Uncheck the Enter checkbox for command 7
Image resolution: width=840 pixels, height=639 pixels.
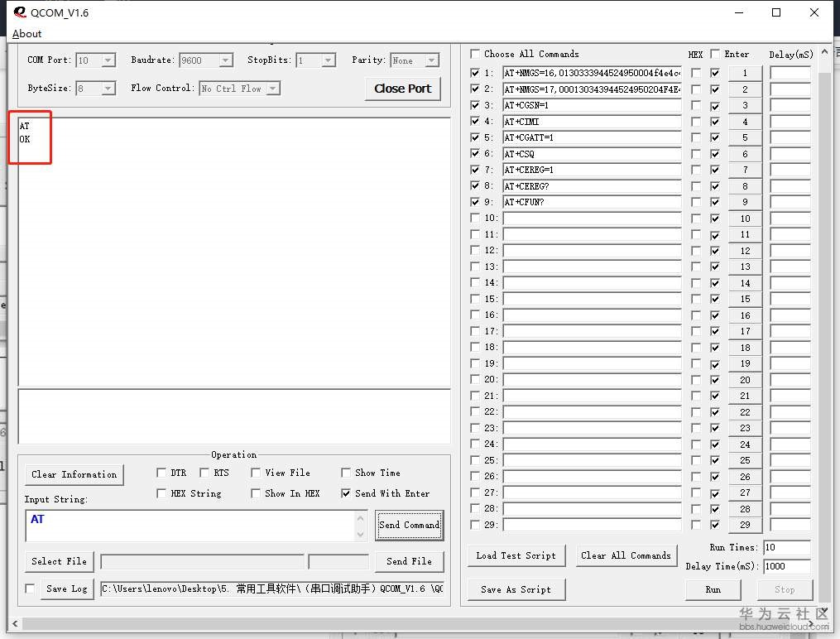(x=715, y=170)
